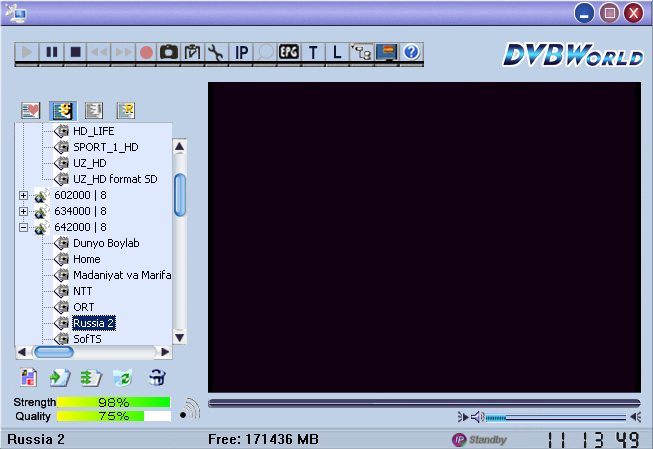
Task: Expand the 602000 | 8 transponder node
Action: point(23,196)
